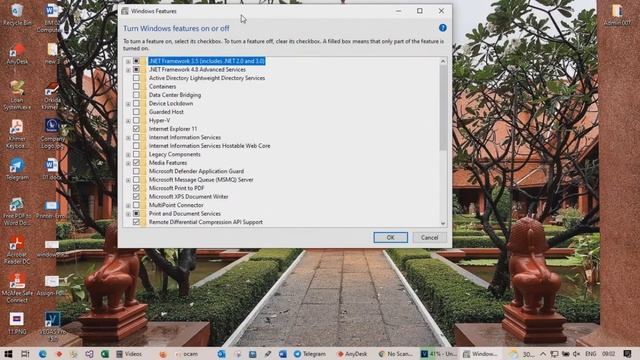
Task: Enable the Hyper-V checkbox
Action: [136, 120]
